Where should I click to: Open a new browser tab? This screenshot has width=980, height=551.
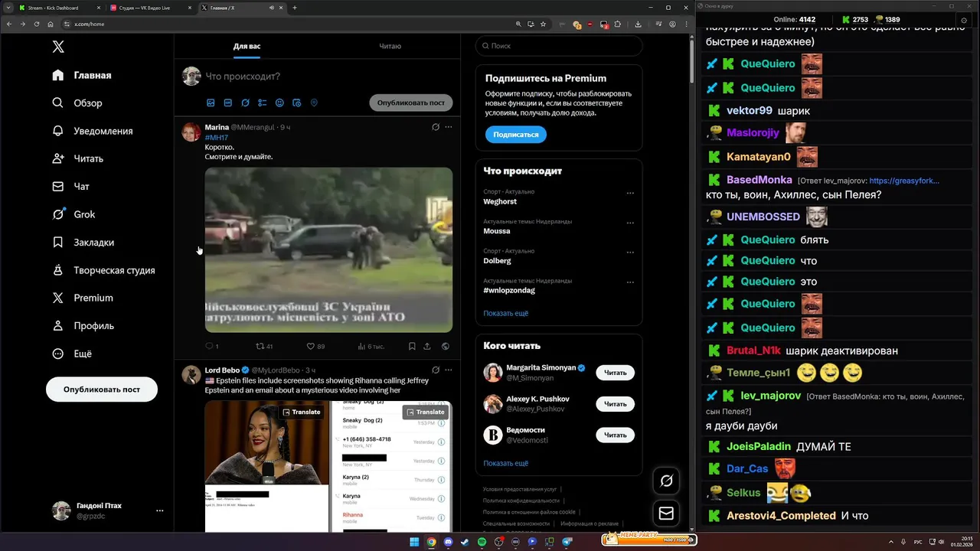295,8
